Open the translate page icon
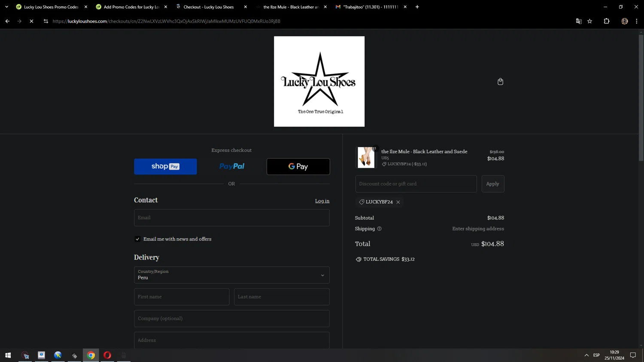This screenshot has width=644, height=362. click(579, 21)
